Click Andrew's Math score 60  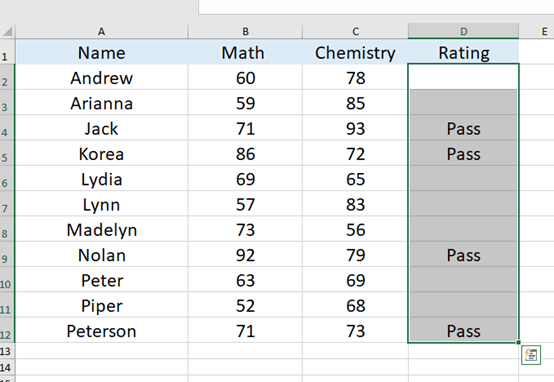[245, 77]
